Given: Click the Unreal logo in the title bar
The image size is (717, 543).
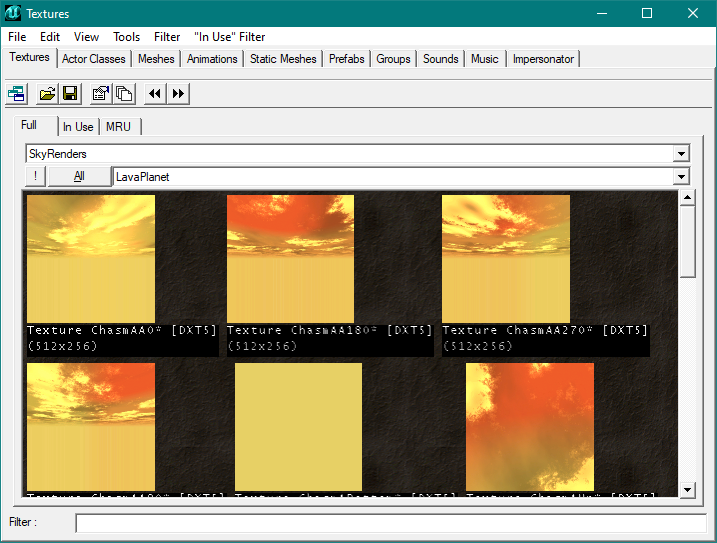Looking at the screenshot, I should pos(13,13).
